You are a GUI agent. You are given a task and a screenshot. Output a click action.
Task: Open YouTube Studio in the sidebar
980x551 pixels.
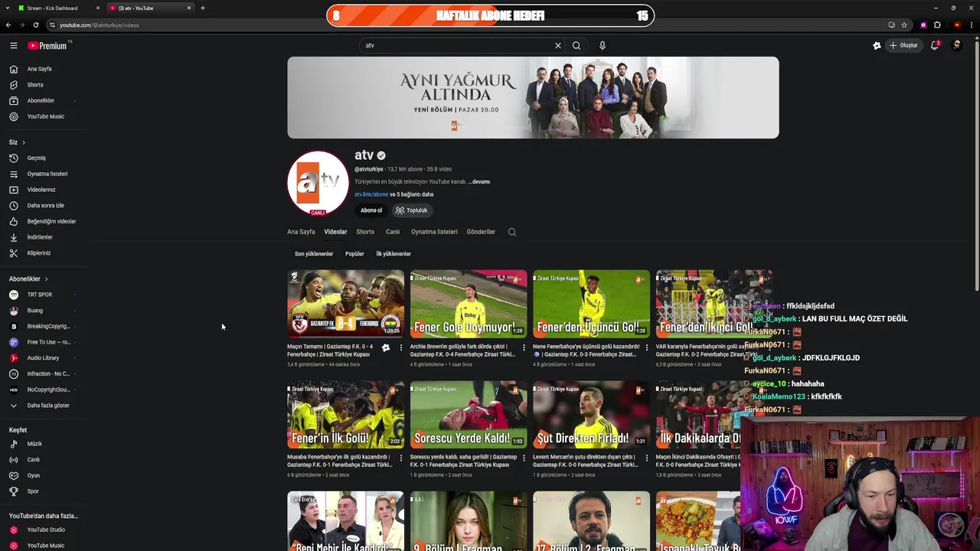[46, 530]
